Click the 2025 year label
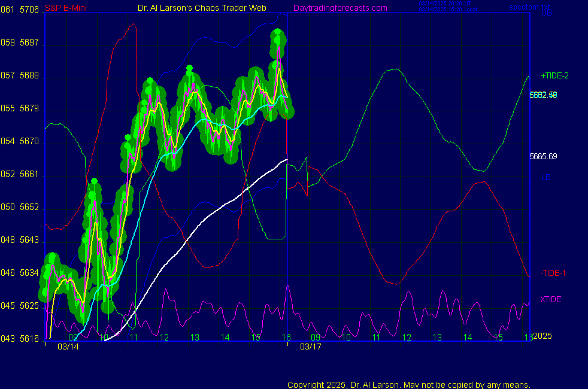Image resolution: width=588 pixels, height=389 pixels. (542, 336)
